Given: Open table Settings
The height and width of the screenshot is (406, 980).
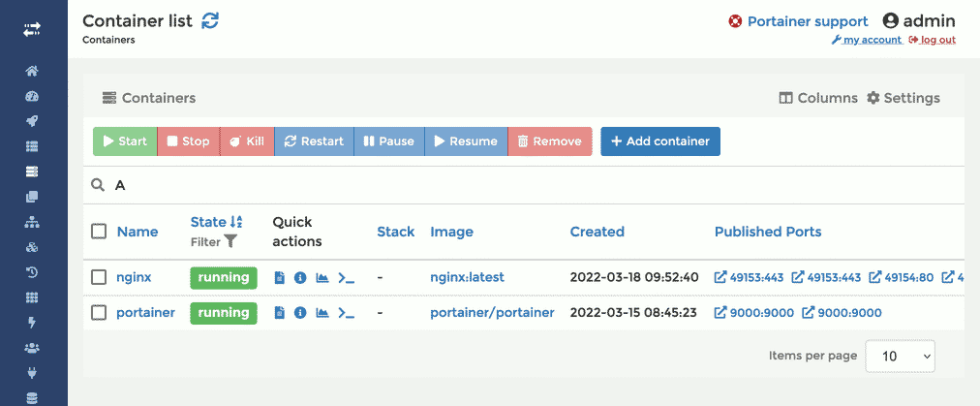Looking at the screenshot, I should pyautogui.click(x=903, y=98).
